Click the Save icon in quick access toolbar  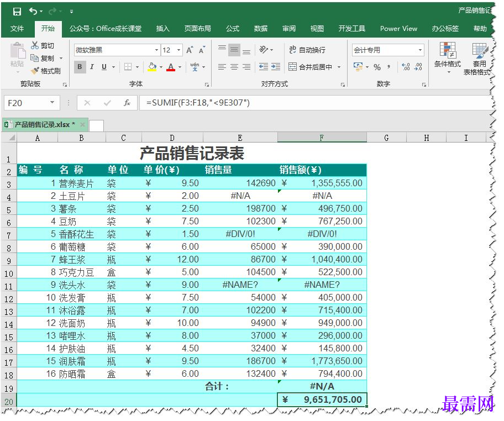pos(17,12)
